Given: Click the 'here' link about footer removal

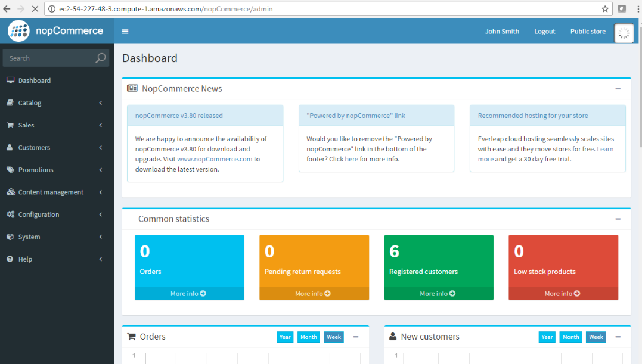Looking at the screenshot, I should pos(351,159).
